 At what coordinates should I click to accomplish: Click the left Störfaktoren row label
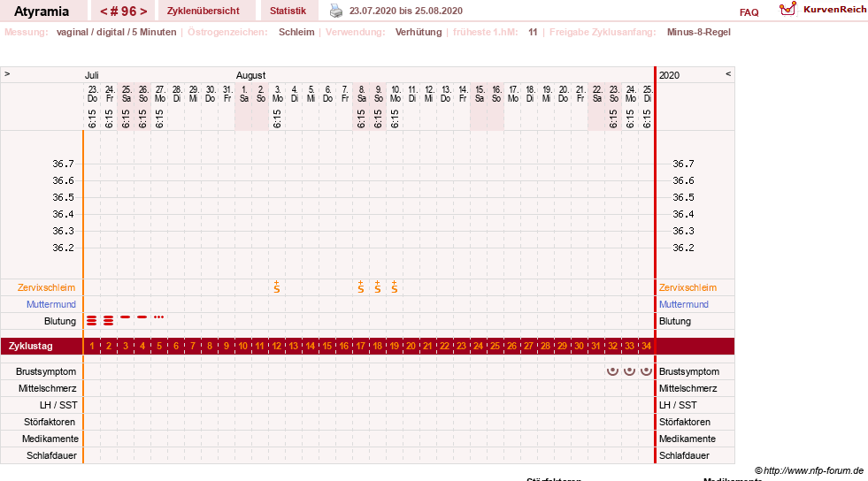coord(50,422)
